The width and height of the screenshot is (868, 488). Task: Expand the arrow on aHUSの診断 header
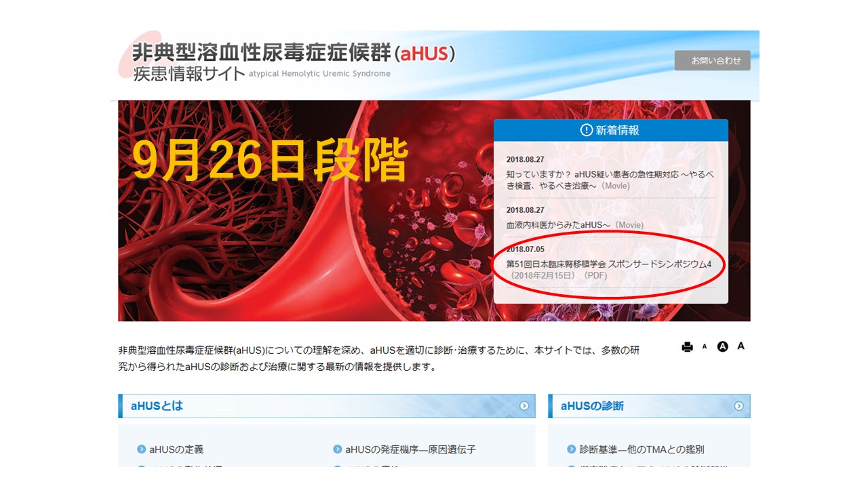click(738, 406)
